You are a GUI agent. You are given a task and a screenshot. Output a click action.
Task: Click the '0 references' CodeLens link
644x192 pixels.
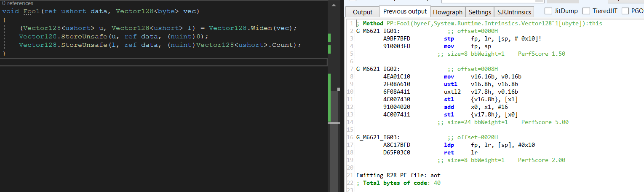18,3
